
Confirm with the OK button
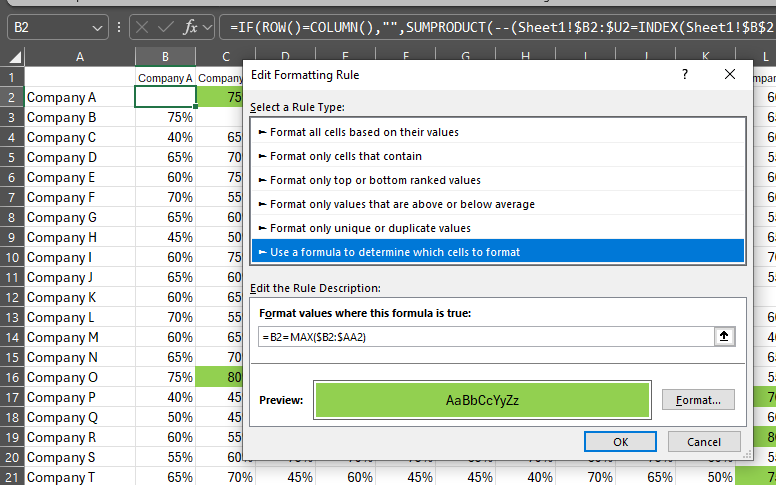[x=620, y=441]
